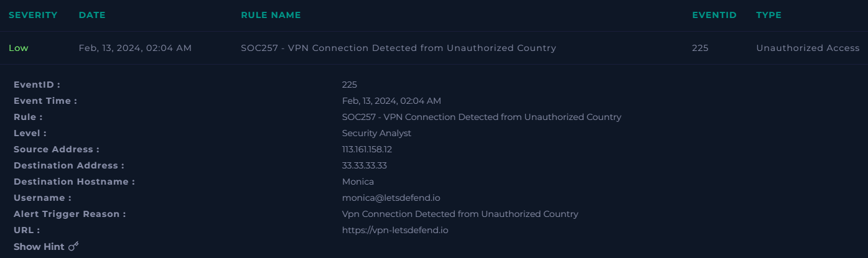Collapse the alert row via Low severity

(19, 48)
